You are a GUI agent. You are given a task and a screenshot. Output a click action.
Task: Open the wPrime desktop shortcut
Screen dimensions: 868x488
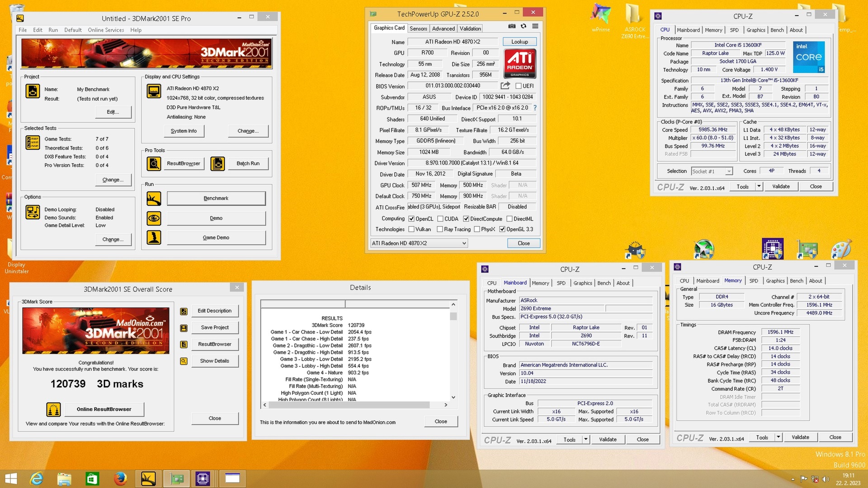tap(601, 18)
